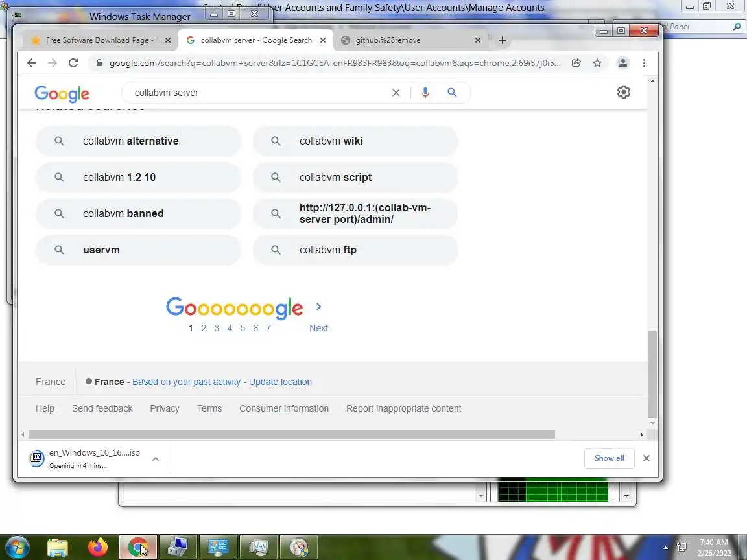
Task: Go to results page 5
Action: click(x=243, y=328)
